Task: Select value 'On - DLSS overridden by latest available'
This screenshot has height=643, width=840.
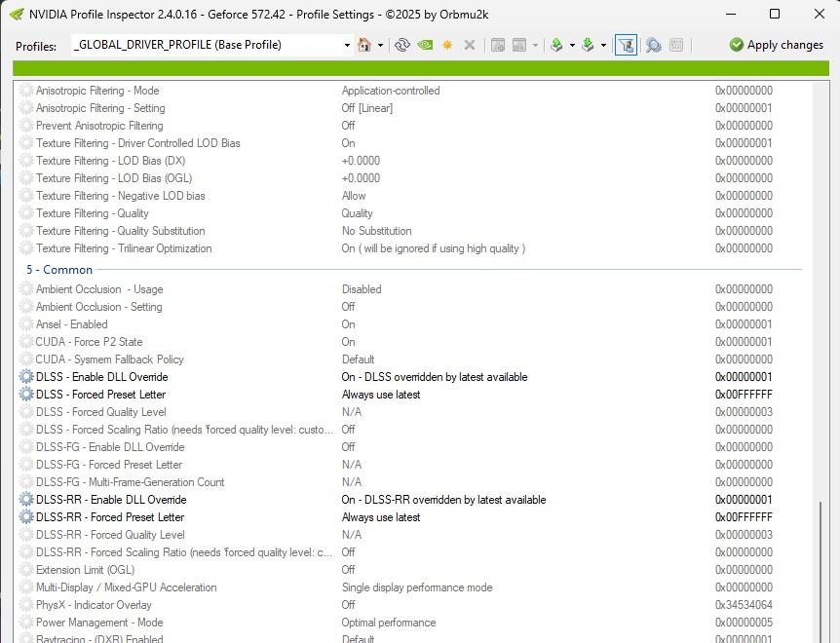Action: click(435, 377)
